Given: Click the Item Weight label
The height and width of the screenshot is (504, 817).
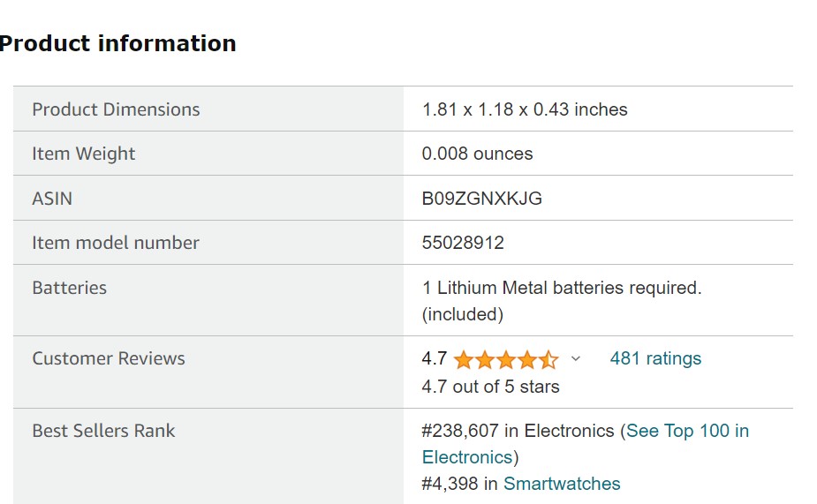Looking at the screenshot, I should pyautogui.click(x=83, y=154).
